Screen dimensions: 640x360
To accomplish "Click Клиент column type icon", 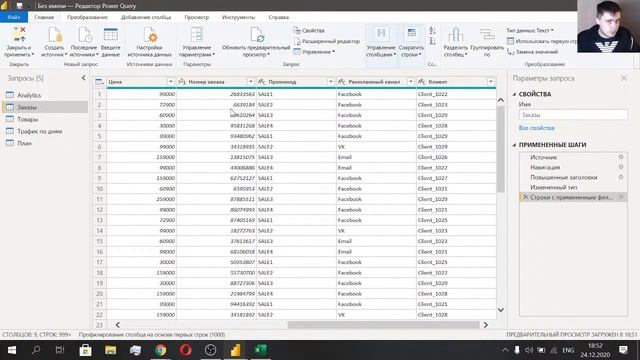I will coord(422,82).
